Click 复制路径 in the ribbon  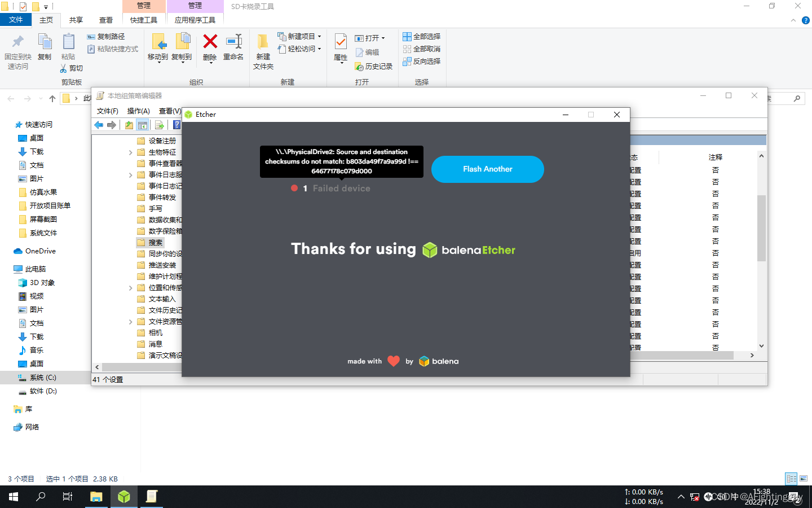[106, 37]
